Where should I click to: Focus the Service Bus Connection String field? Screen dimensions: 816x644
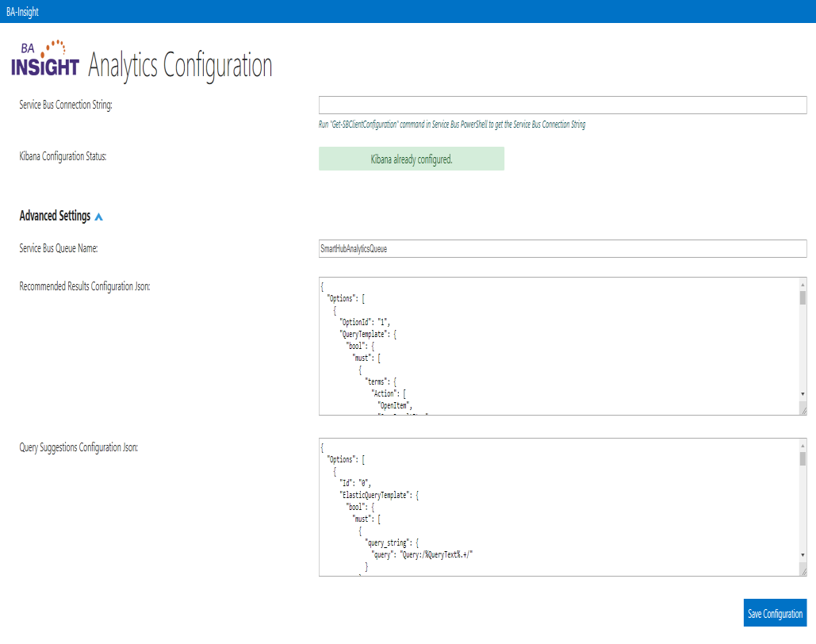[x=562, y=105]
